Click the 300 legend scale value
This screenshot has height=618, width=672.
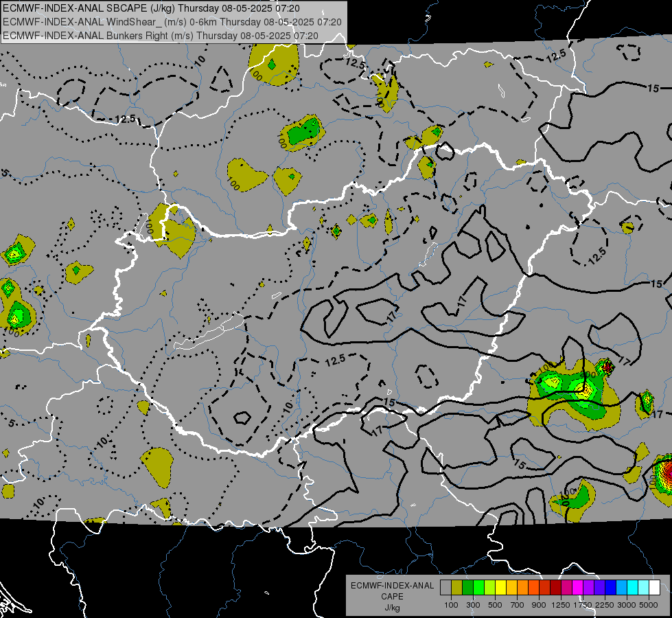473,605
